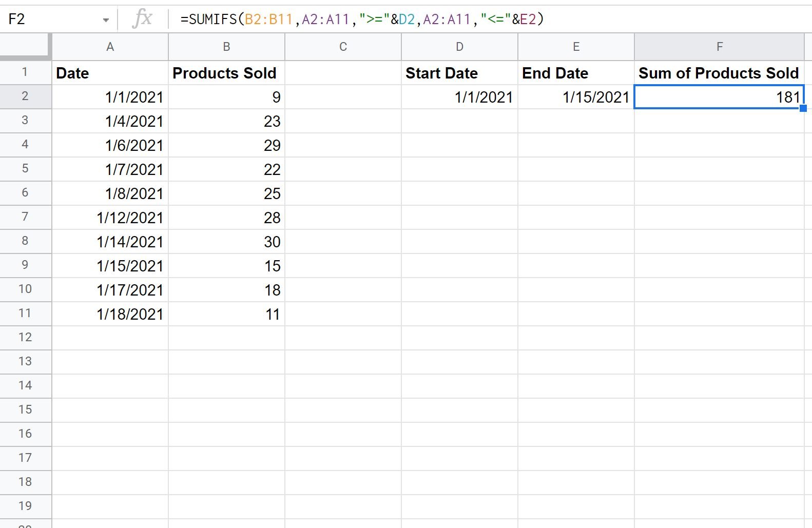Select column A header
This screenshot has height=528, width=812.
click(x=110, y=47)
